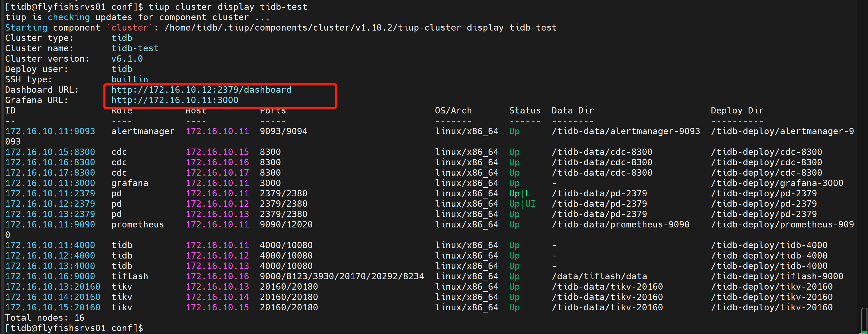The height and width of the screenshot is (334, 868).
Task: Click ID 172.16.10.15:20160 tikv row
Action: (53, 308)
